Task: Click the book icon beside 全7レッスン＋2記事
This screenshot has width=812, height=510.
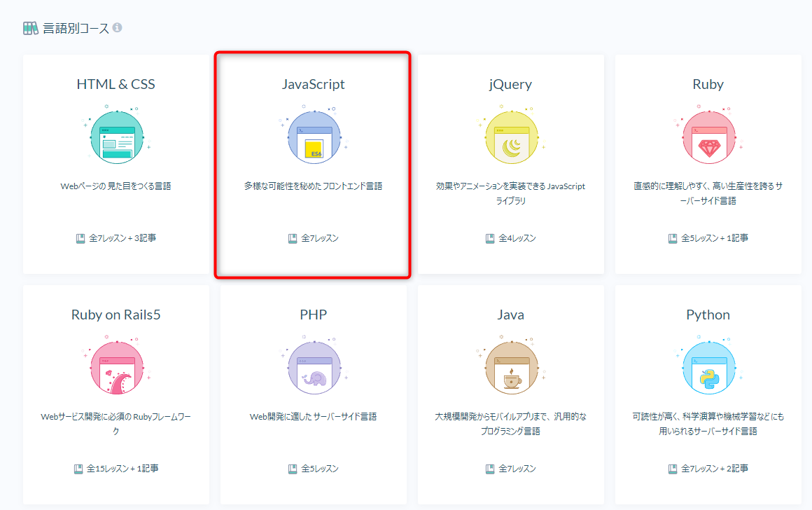Action: (x=673, y=469)
